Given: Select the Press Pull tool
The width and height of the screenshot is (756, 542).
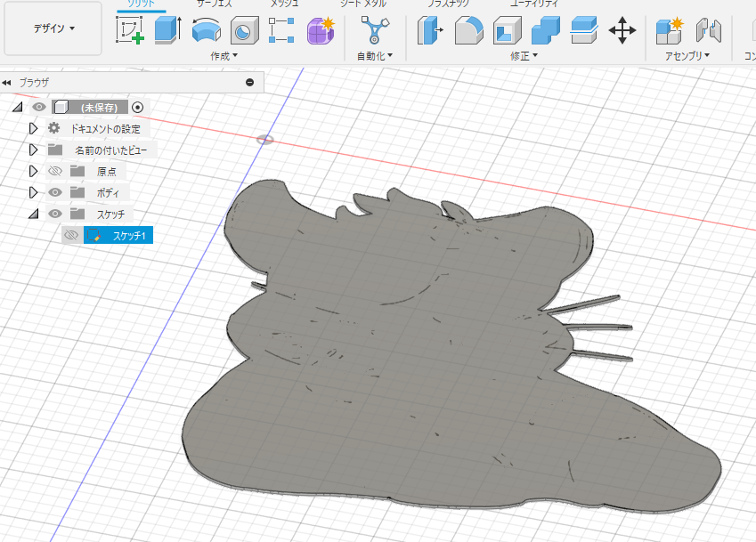Looking at the screenshot, I should 430,30.
